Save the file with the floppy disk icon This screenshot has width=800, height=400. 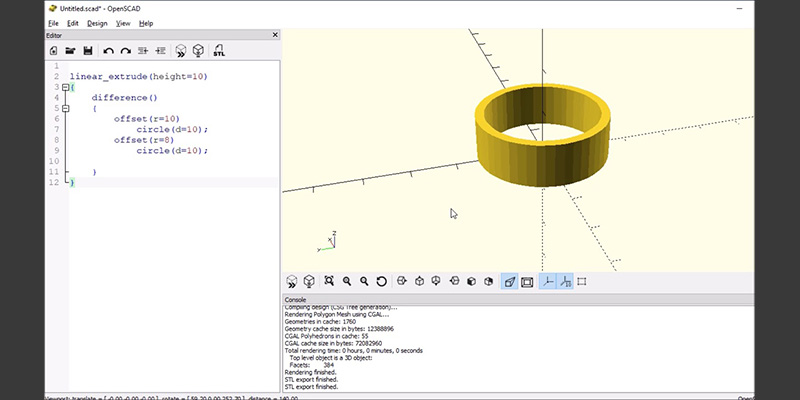[88, 51]
